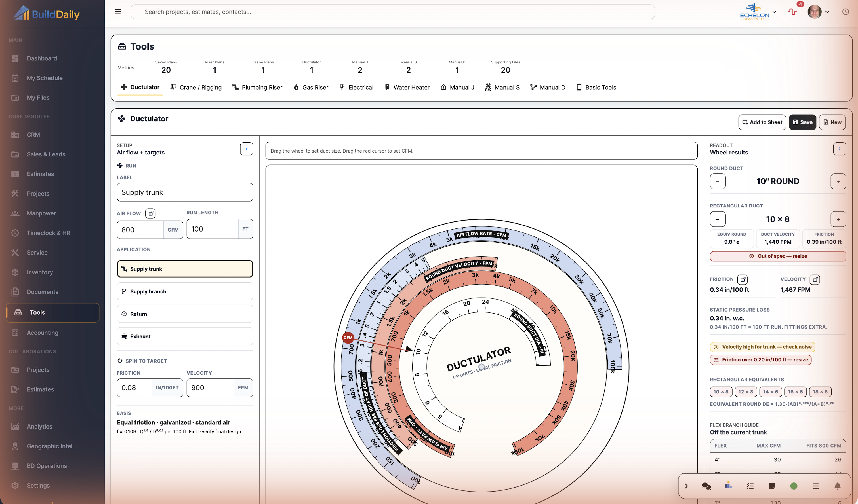This screenshot has width=858, height=504.
Task: Open the list menu icon in floating toolbar
Action: (815, 486)
